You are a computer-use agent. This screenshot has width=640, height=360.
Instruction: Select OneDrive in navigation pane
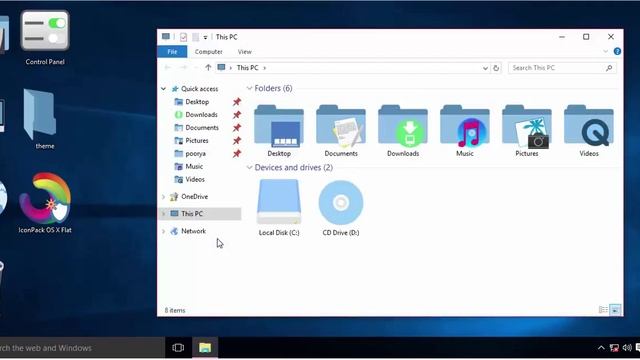pos(194,197)
